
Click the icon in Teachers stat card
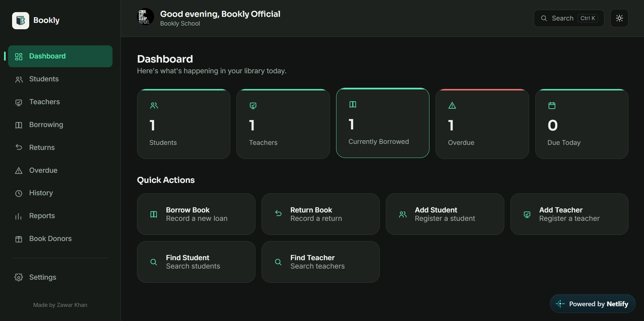point(253,106)
